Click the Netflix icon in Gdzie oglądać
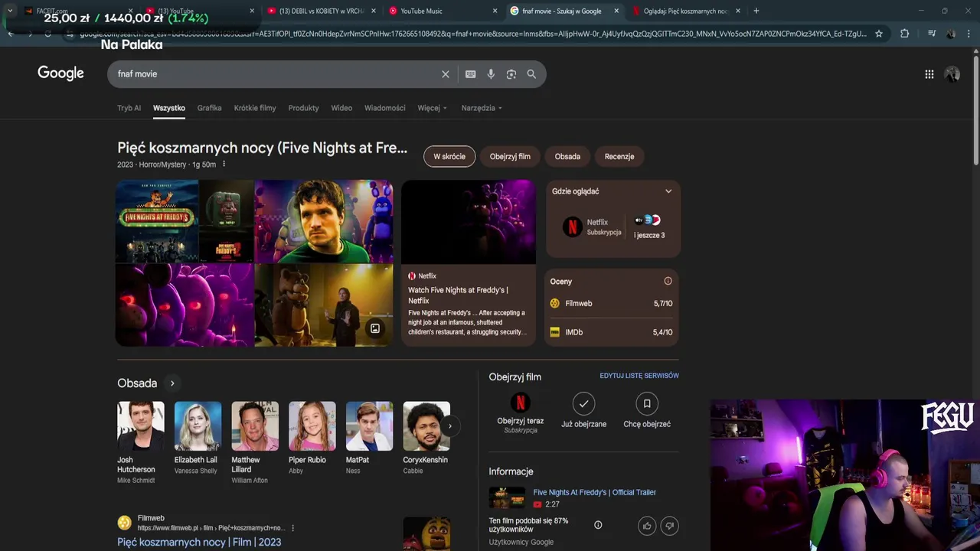 pyautogui.click(x=572, y=227)
